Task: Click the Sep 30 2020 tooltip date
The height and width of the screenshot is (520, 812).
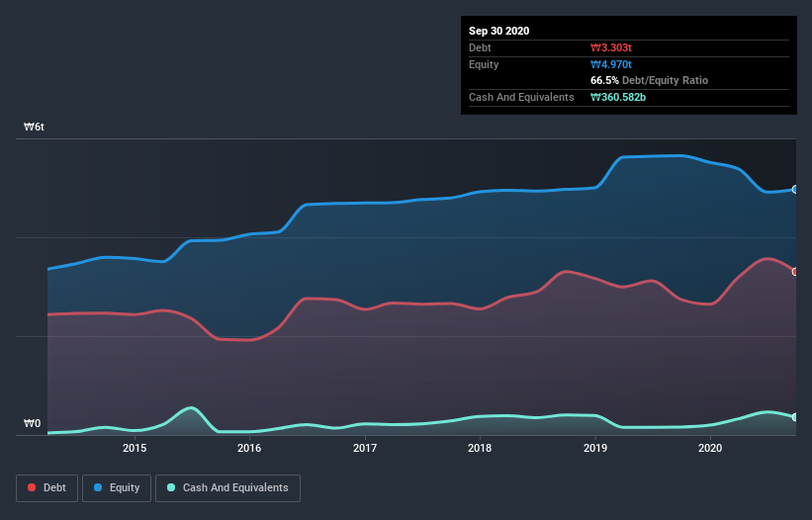Action: [499, 31]
